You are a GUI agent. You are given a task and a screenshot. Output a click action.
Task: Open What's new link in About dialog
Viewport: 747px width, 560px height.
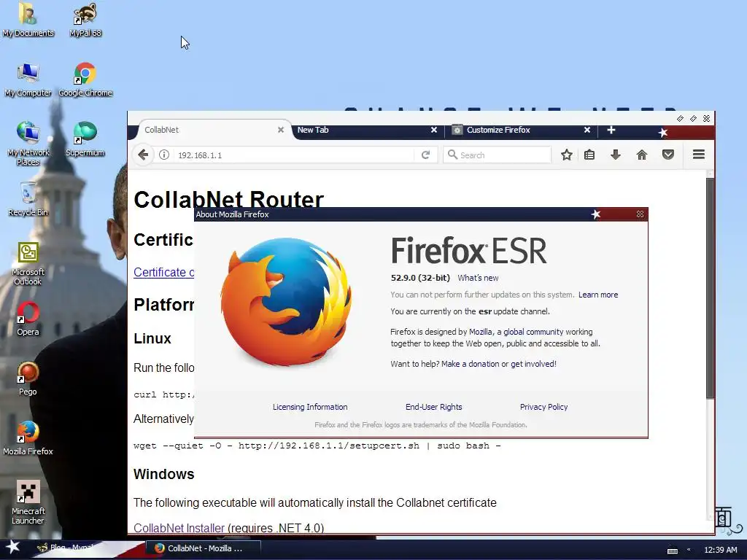click(x=478, y=278)
